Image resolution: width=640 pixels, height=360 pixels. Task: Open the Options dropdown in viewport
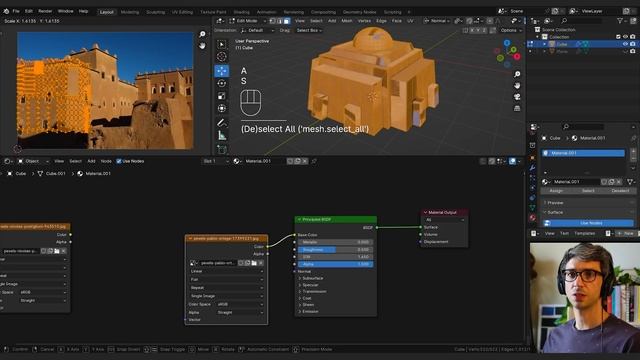pos(511,31)
